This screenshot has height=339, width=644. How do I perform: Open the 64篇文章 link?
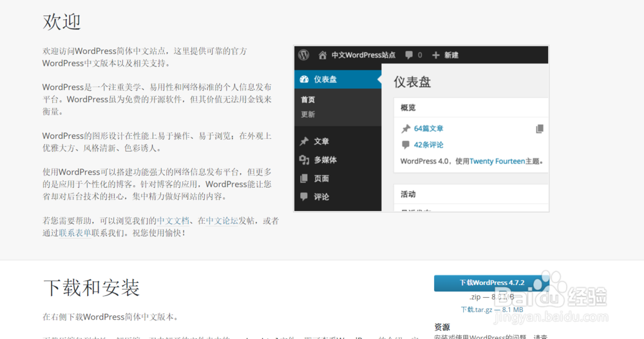click(429, 129)
